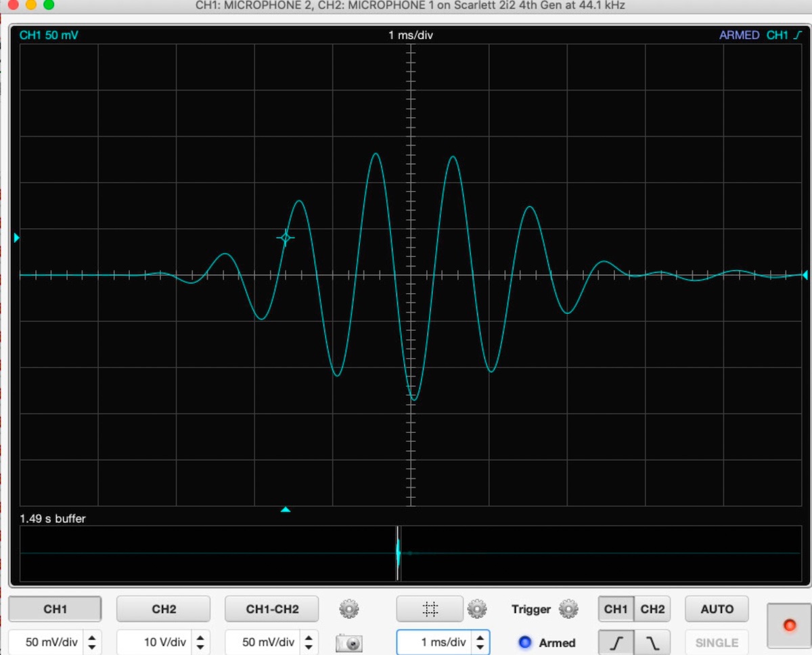Step the CH1 50 mV/div scale arrows
812x655 pixels.
[92, 642]
